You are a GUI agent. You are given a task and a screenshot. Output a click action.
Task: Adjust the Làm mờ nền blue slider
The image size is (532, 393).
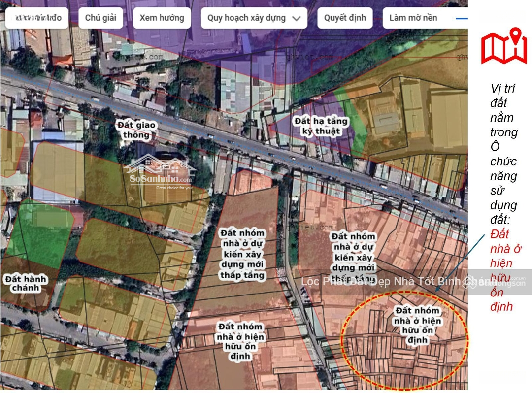pyautogui.click(x=462, y=18)
